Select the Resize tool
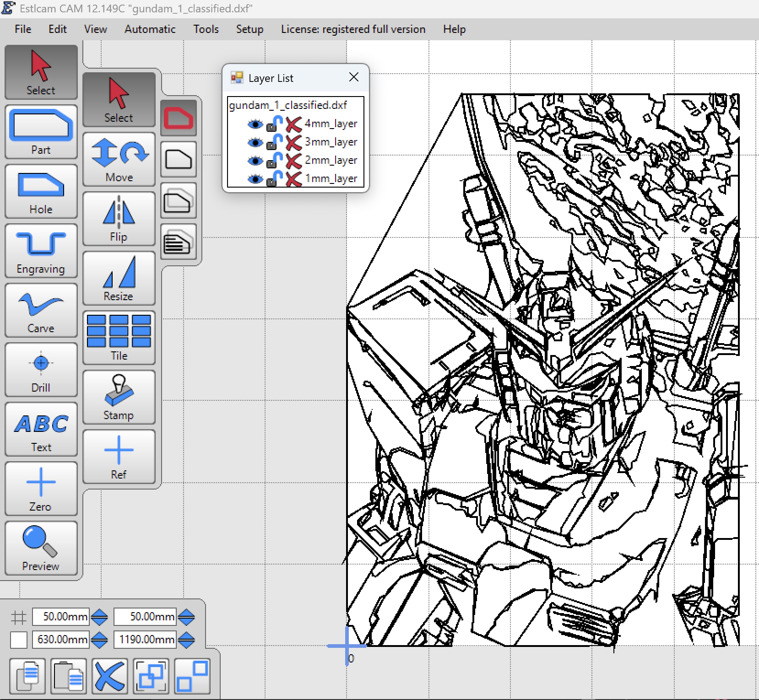Image resolution: width=759 pixels, height=700 pixels. pos(119,278)
